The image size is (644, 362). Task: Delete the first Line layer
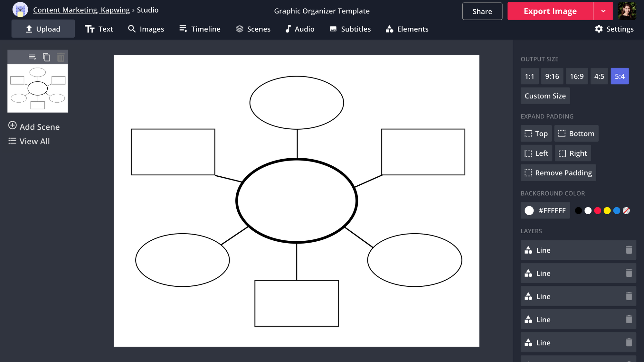coord(629,250)
